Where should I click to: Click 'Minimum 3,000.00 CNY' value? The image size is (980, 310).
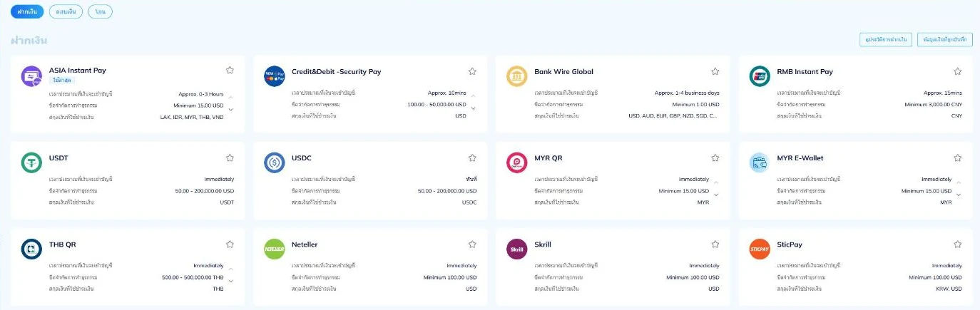point(931,104)
